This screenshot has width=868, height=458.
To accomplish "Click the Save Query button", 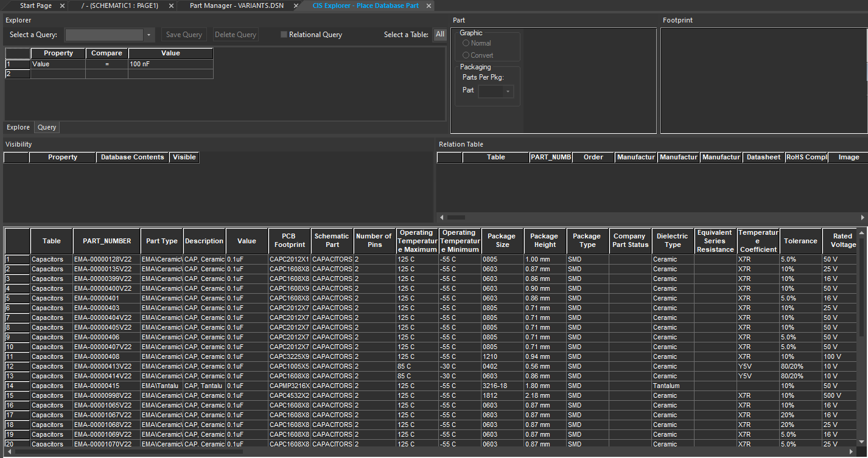I will (183, 34).
